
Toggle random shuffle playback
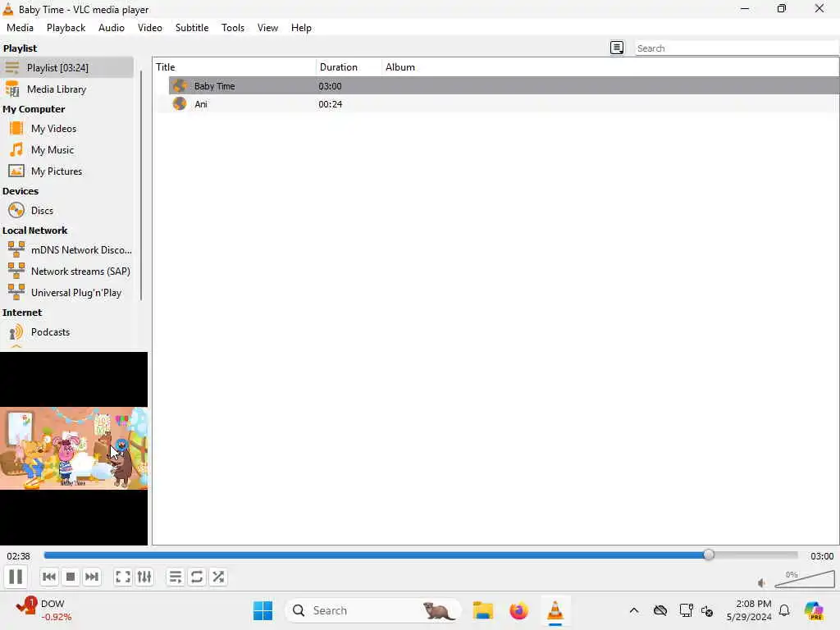pos(218,577)
